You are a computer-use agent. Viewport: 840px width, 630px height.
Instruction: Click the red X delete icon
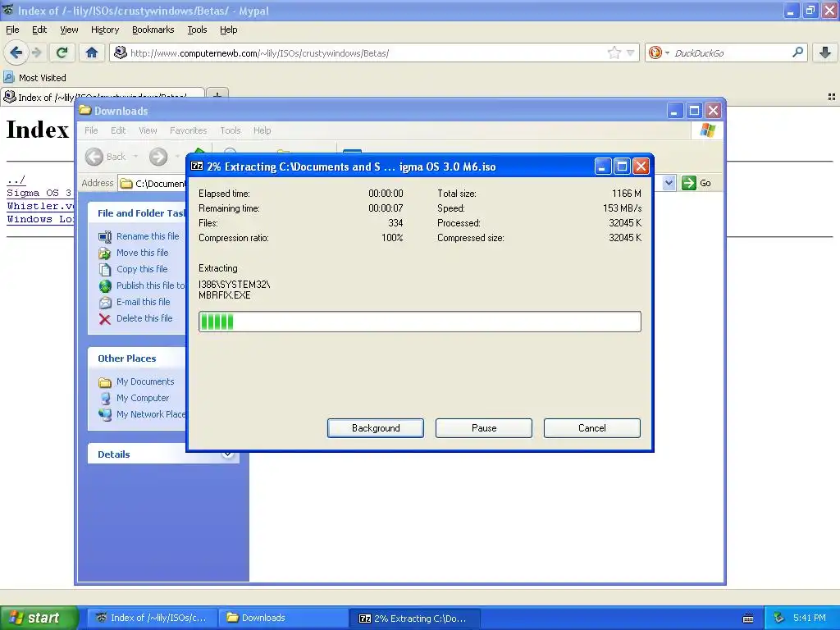point(105,319)
